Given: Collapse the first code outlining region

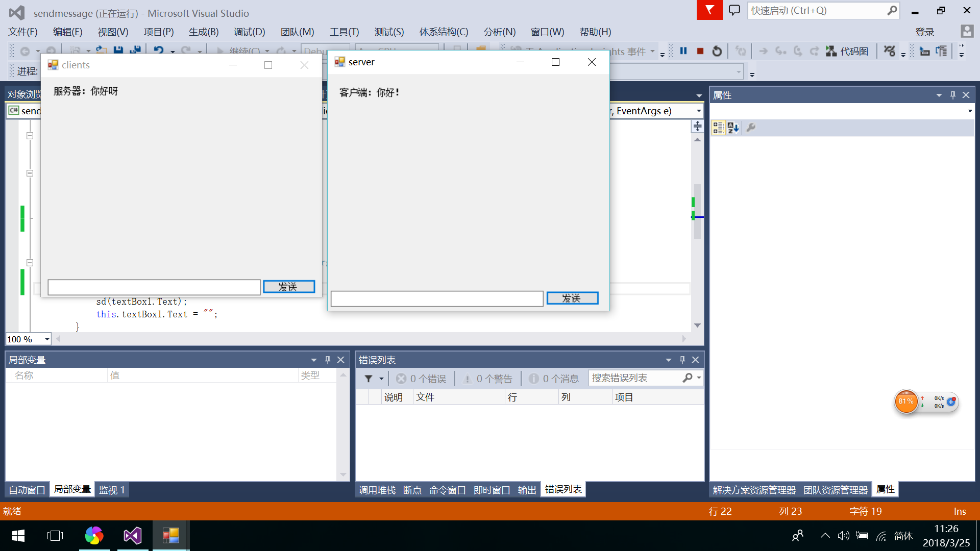Looking at the screenshot, I should point(30,136).
